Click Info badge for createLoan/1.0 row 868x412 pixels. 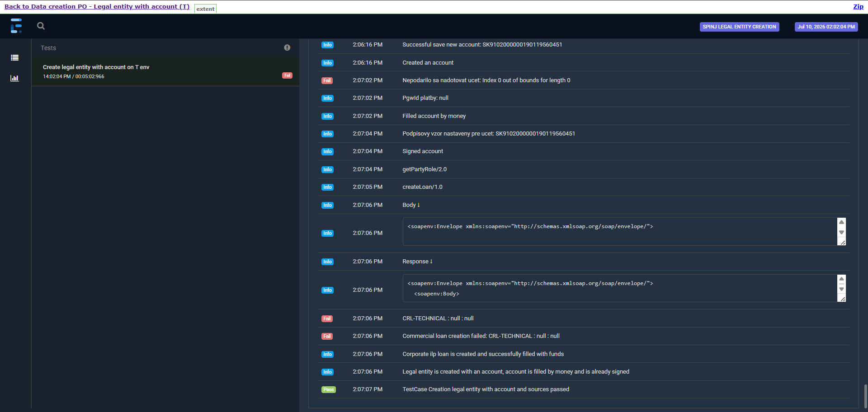[327, 187]
